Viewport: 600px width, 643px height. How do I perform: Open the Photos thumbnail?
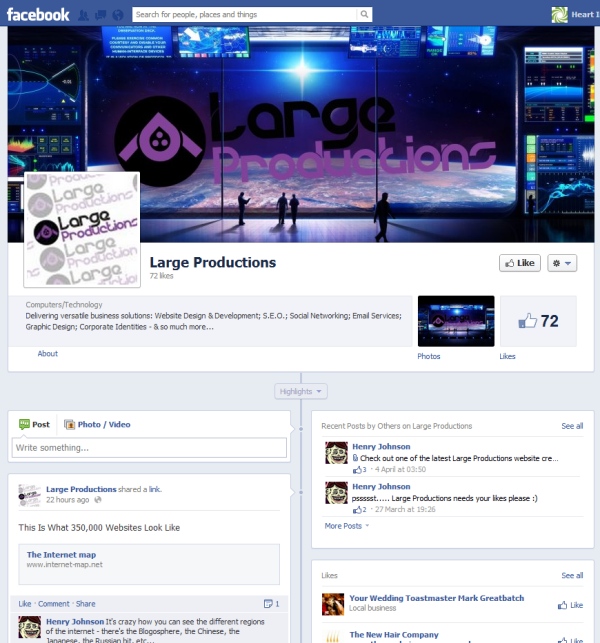tap(455, 321)
